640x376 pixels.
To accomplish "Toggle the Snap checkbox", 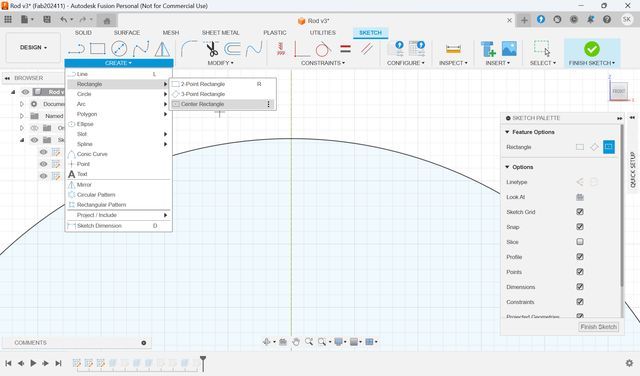I will [580, 227].
